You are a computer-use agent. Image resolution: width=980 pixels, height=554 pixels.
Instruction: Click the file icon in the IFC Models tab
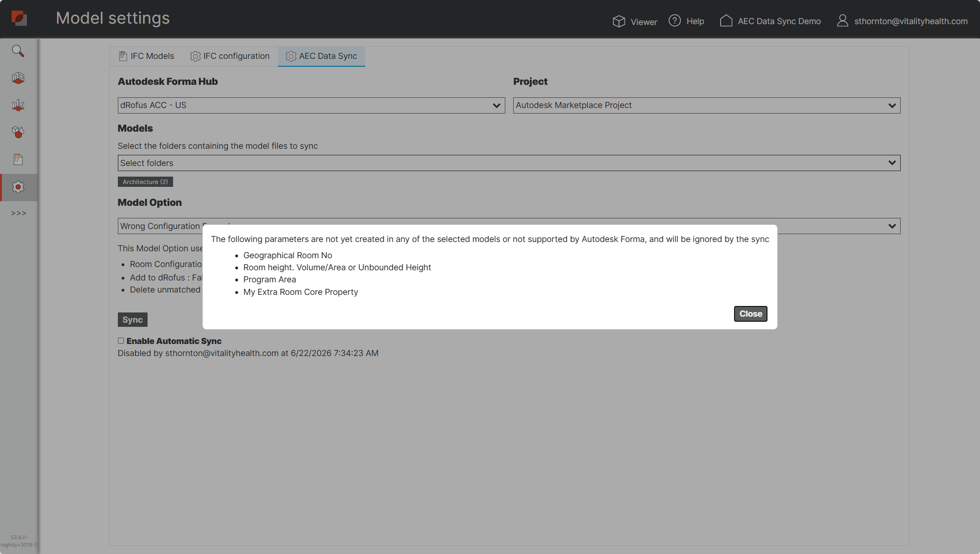point(123,56)
